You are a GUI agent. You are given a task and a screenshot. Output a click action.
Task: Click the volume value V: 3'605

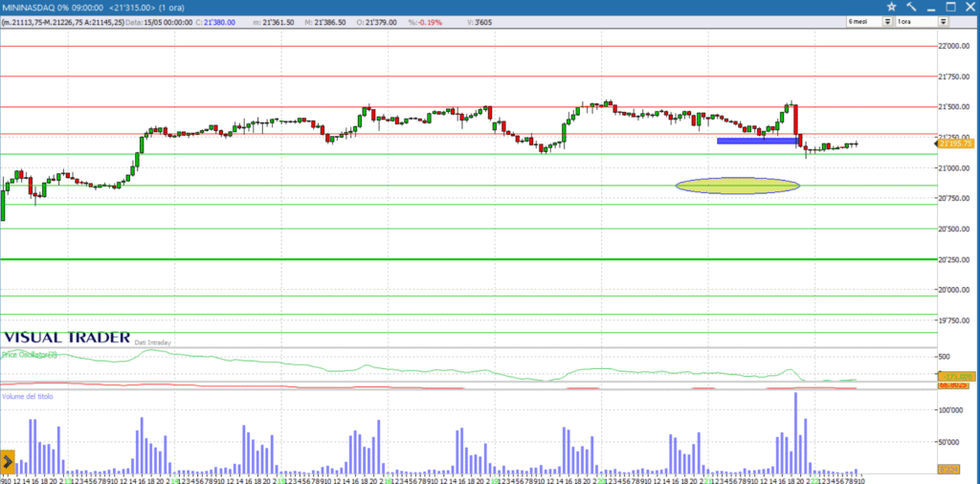[481, 23]
